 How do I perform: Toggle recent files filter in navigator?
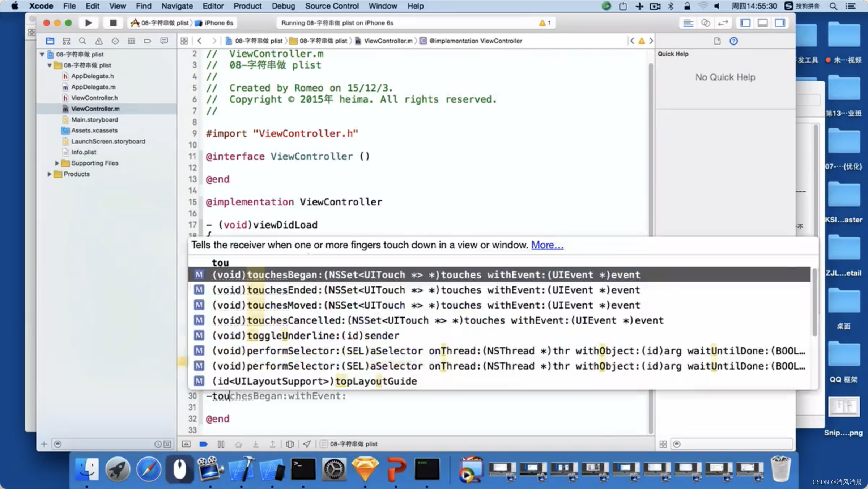pos(158,444)
